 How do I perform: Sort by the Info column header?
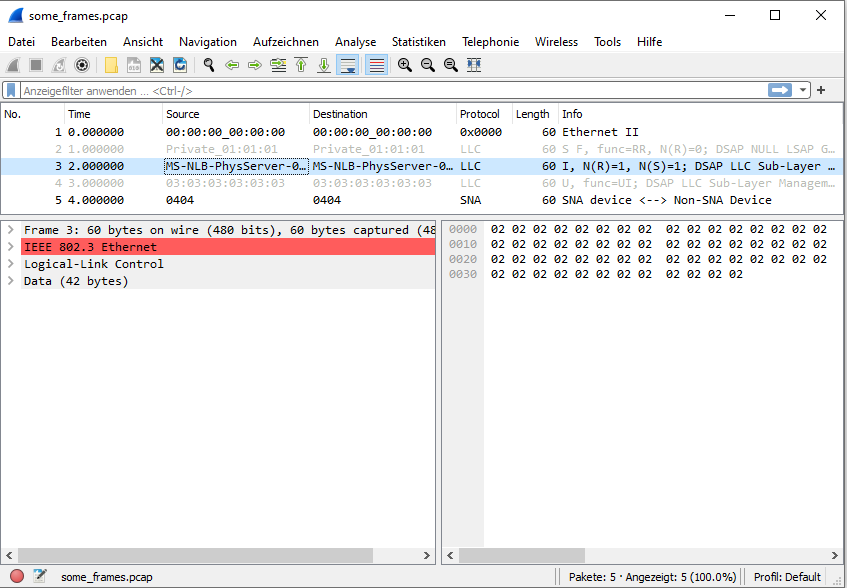[x=700, y=114]
